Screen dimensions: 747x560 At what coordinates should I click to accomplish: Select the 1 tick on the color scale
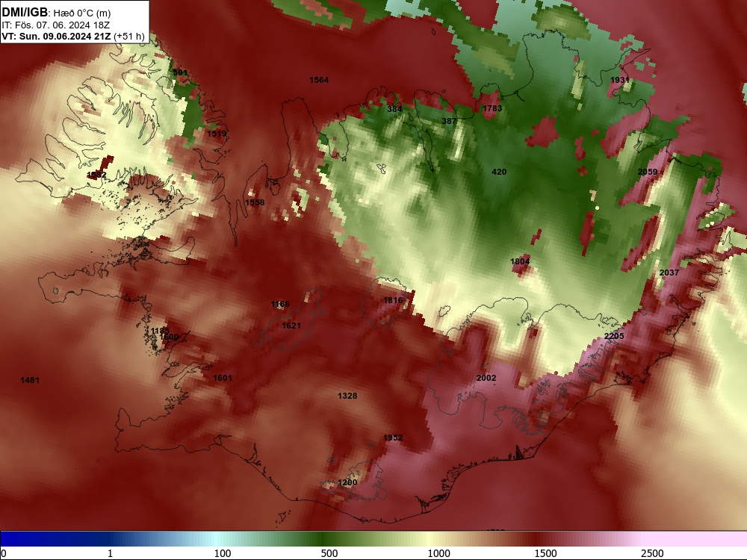coord(110,553)
